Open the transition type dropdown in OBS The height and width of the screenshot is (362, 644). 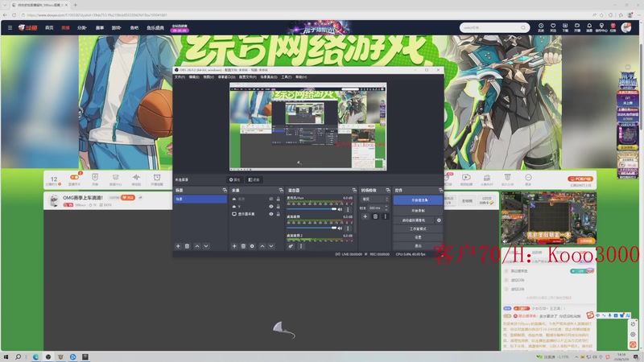click(x=374, y=199)
